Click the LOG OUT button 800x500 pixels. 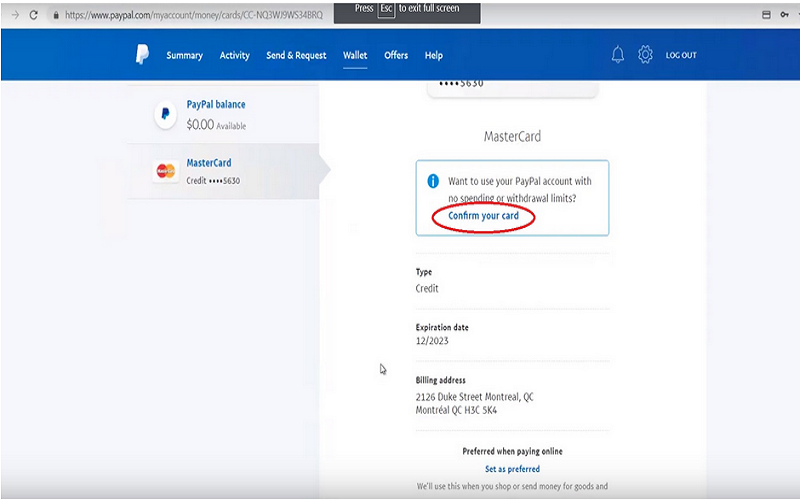pos(681,55)
